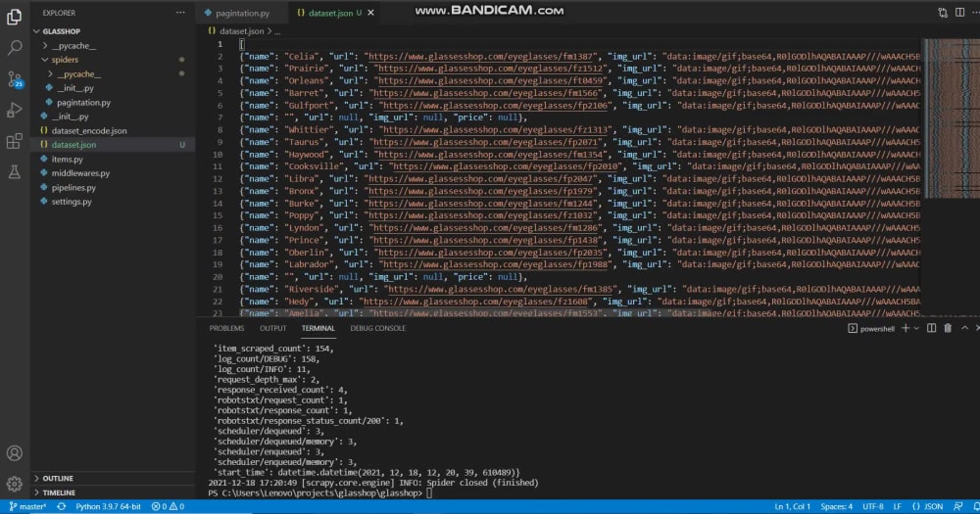Open Celia eyeglasses fm1387 URL link
This screenshot has height=514, width=980.
tap(481, 56)
